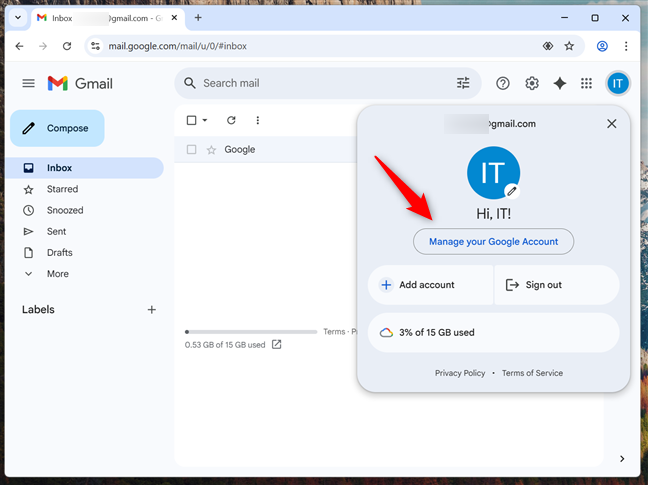Open the Gemini sparkle icon
The height and width of the screenshot is (485, 648).
(x=560, y=83)
